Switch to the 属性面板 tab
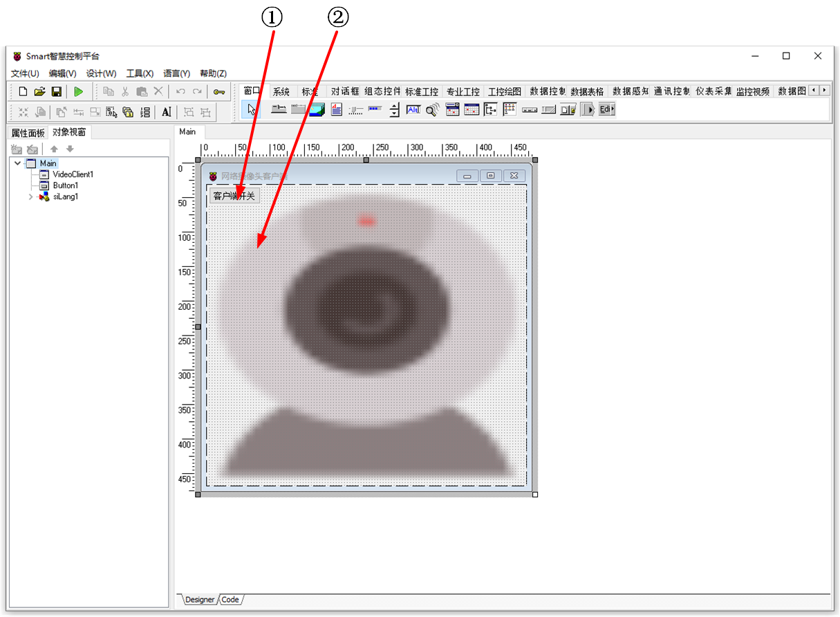The image size is (840, 617). coord(28,133)
